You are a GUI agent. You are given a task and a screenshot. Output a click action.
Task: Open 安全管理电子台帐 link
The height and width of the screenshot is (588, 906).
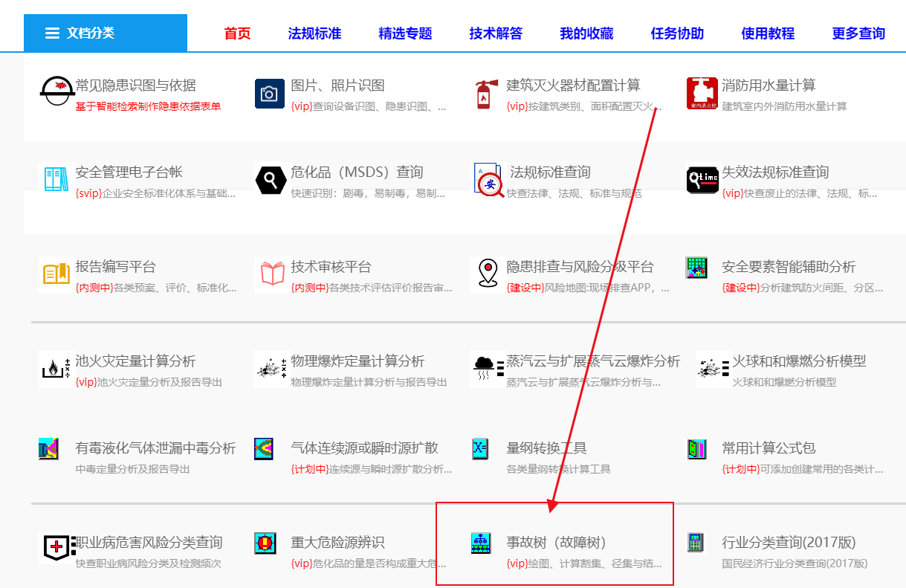(129, 172)
